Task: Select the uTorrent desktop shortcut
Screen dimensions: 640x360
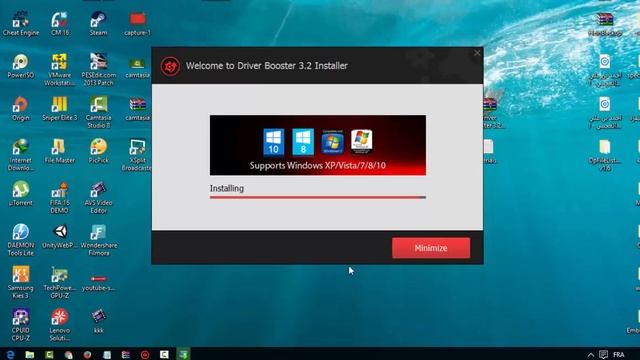Action: (x=20, y=193)
